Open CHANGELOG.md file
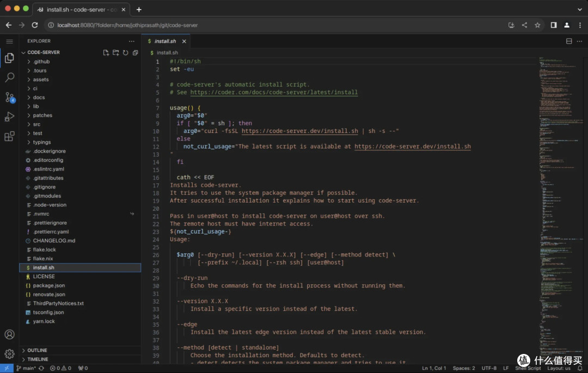Screen dimensions: 588x373 (x=80, y=241)
